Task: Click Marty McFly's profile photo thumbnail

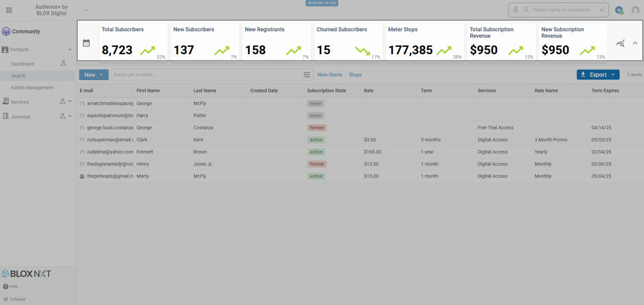Action: click(x=82, y=176)
